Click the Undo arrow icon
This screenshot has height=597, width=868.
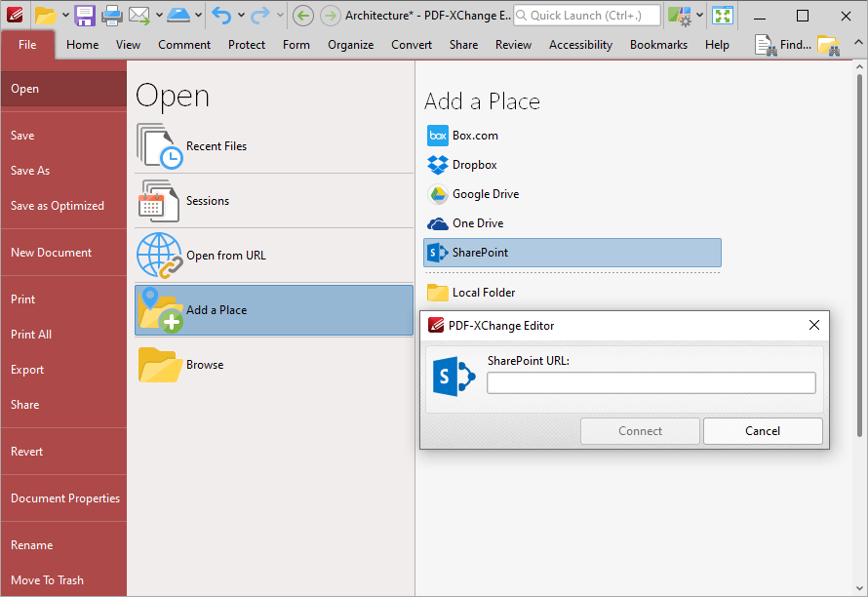pyautogui.click(x=222, y=16)
